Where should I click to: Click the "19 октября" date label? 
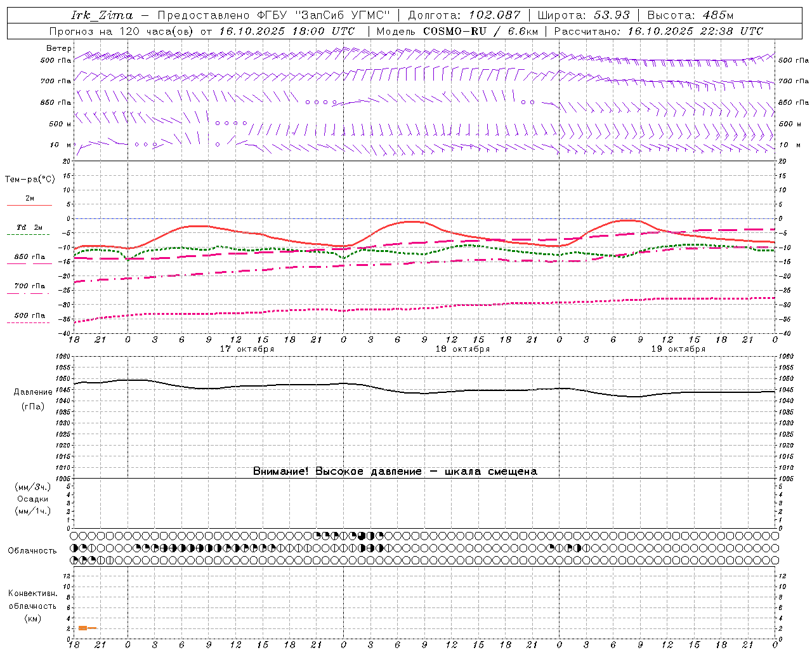pyautogui.click(x=678, y=349)
